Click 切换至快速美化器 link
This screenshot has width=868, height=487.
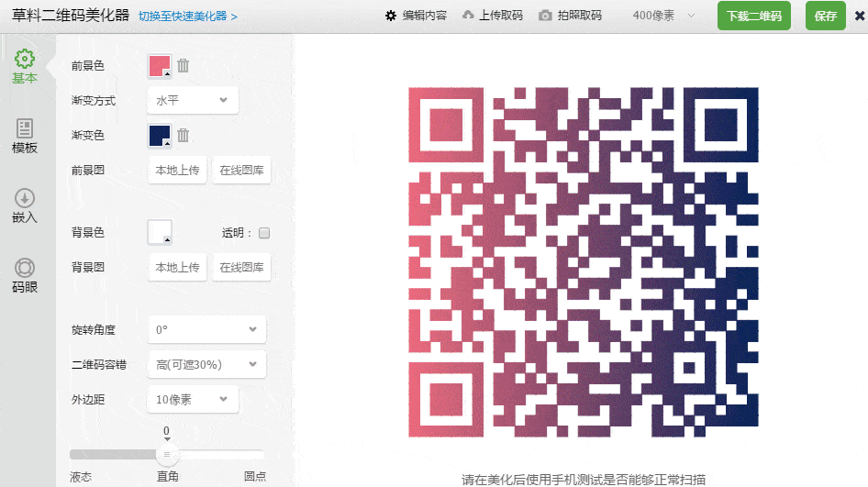pos(188,17)
